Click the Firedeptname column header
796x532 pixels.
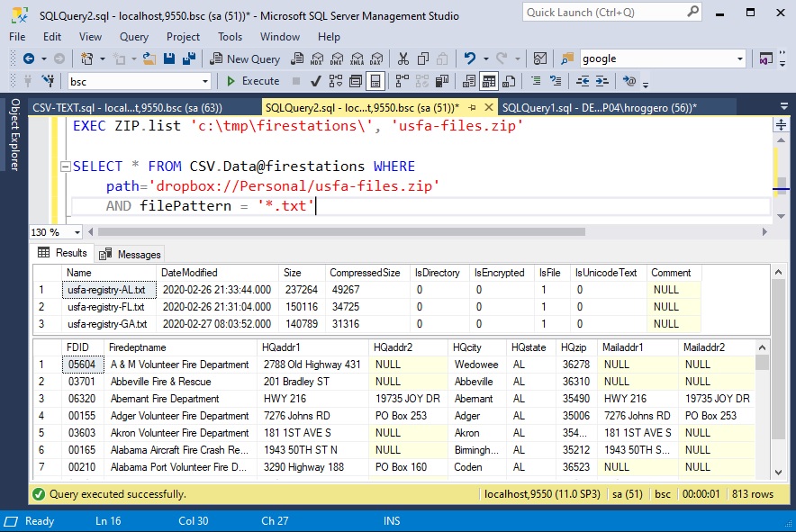(x=180, y=347)
